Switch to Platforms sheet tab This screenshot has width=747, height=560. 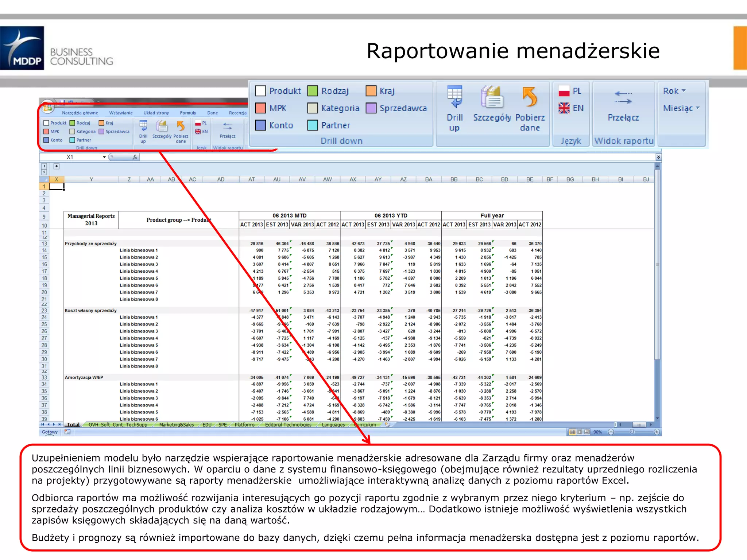pos(244,424)
